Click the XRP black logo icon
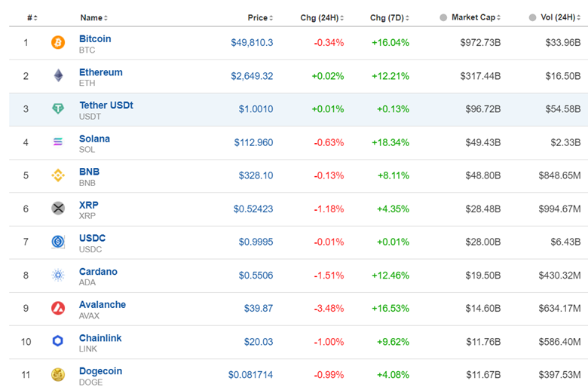This screenshot has width=588, height=390. tap(58, 209)
